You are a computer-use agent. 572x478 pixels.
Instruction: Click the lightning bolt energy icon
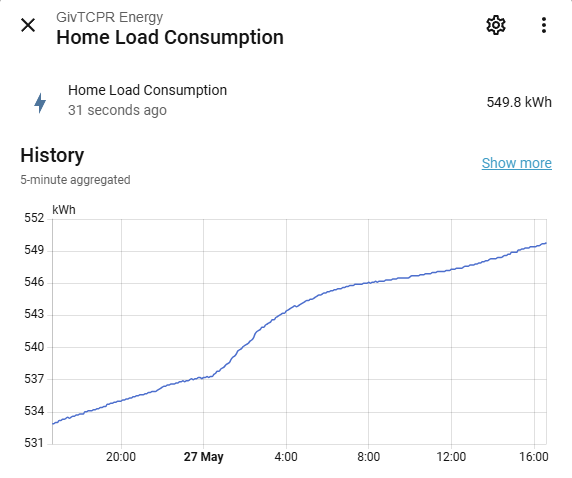tap(40, 103)
